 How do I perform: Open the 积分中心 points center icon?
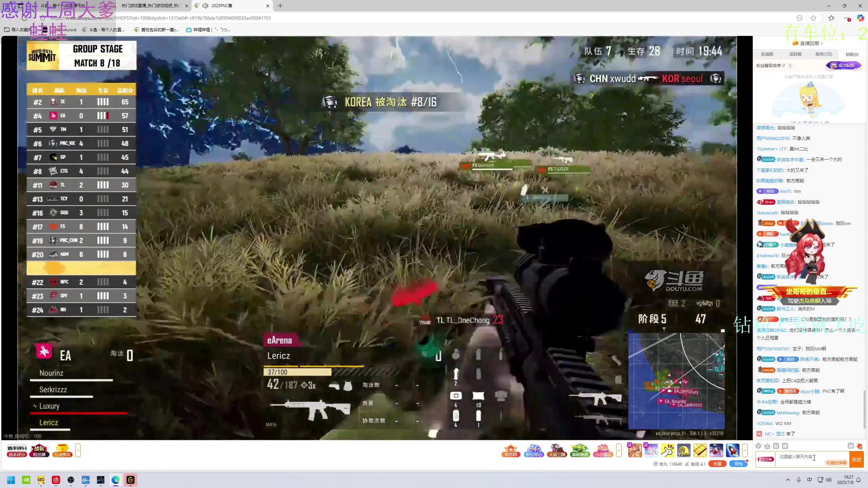[534, 451]
